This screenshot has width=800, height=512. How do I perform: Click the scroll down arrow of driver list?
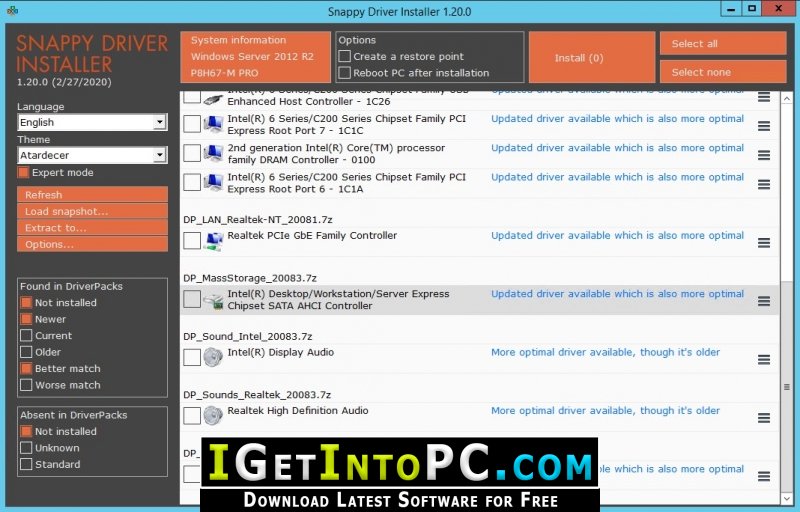[x=786, y=498]
